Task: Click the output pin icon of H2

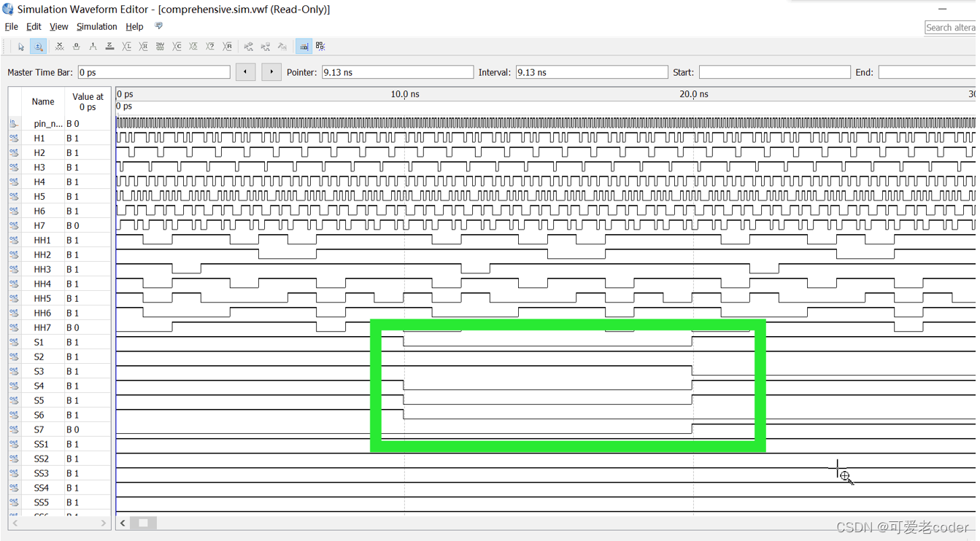Action: coord(14,152)
